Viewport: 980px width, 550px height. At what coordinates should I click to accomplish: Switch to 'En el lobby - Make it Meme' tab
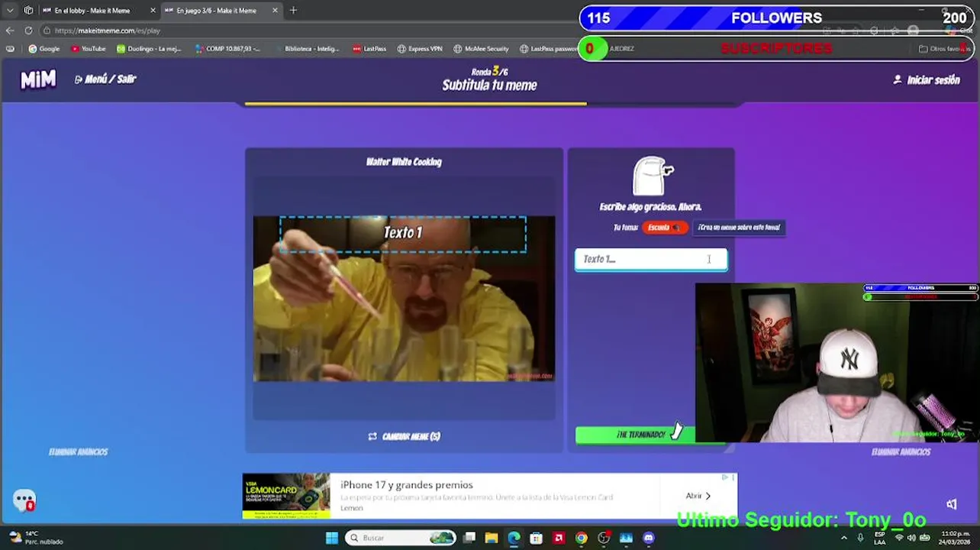coord(92,11)
